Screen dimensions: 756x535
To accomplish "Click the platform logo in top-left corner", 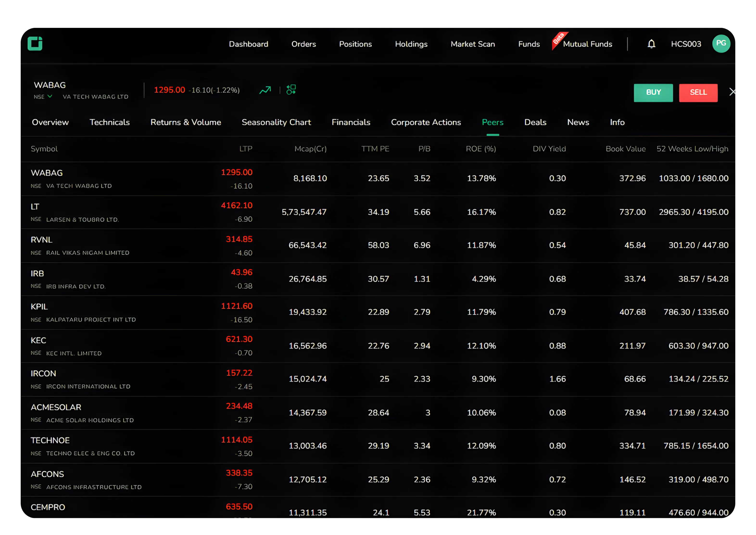I will (35, 43).
